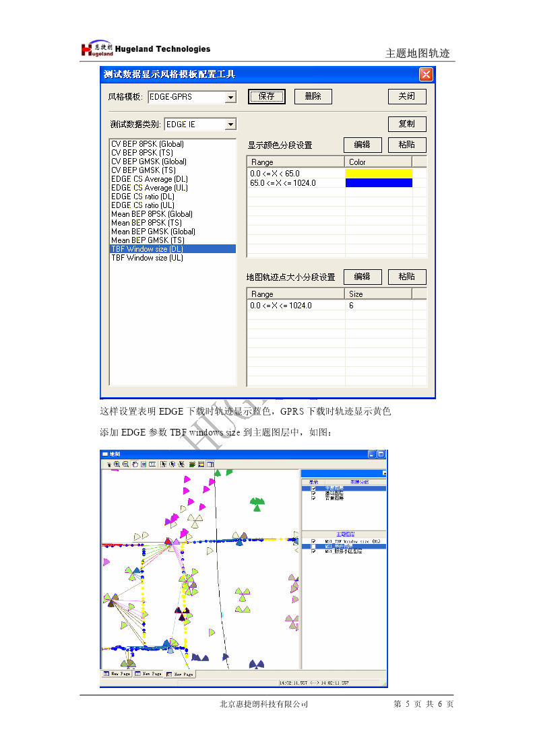Toggle the MS1_联络小区连线 layer checkbox
Image resolution: width=535 pixels, height=756 pixels.
313,551
